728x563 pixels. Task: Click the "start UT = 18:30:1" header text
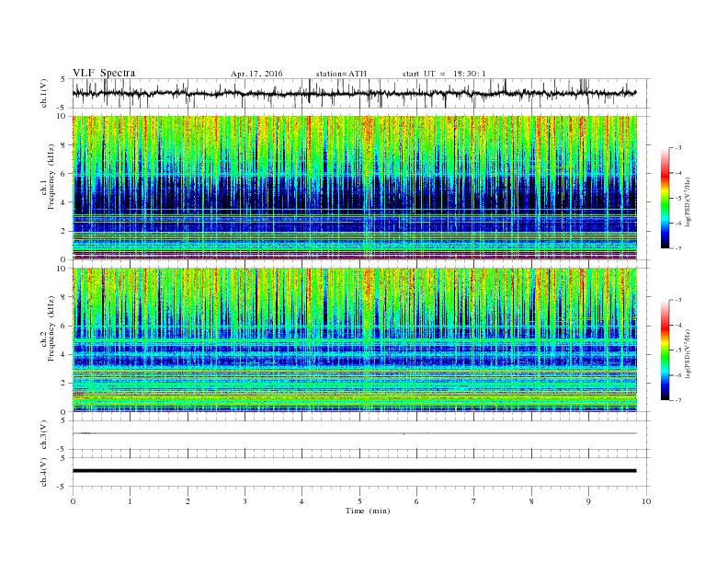coord(444,74)
